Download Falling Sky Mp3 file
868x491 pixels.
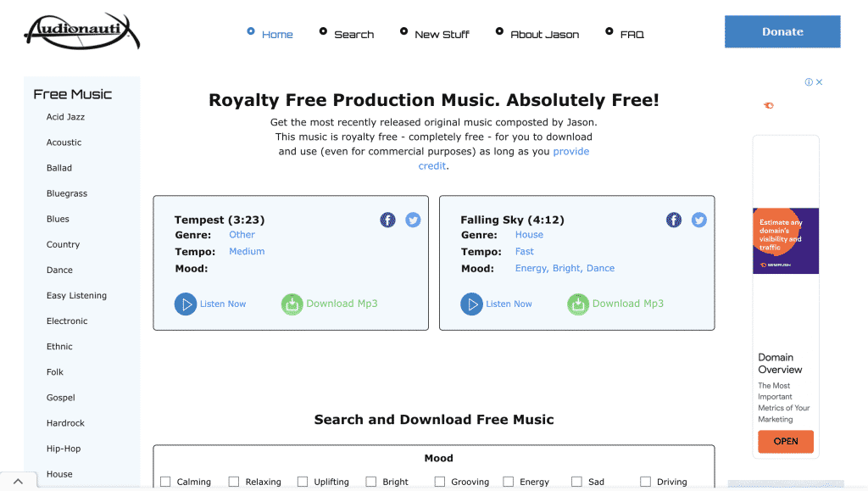pos(578,304)
